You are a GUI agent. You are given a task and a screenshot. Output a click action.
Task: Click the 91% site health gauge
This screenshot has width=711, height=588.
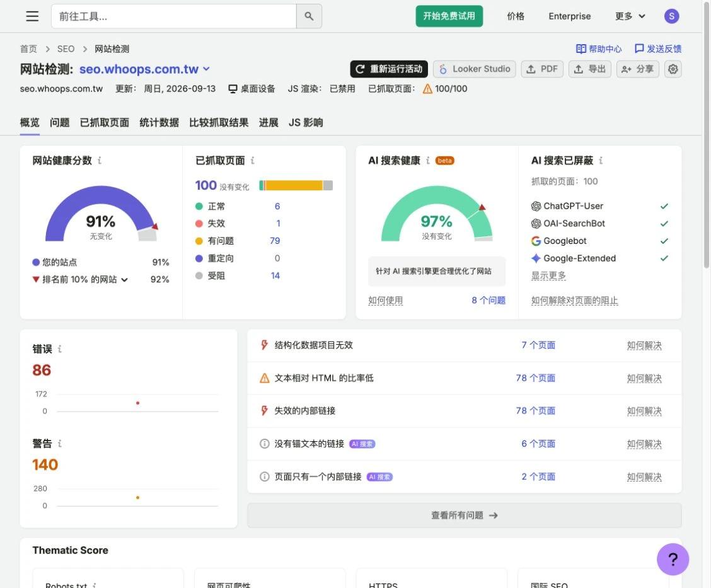pyautogui.click(x=101, y=214)
